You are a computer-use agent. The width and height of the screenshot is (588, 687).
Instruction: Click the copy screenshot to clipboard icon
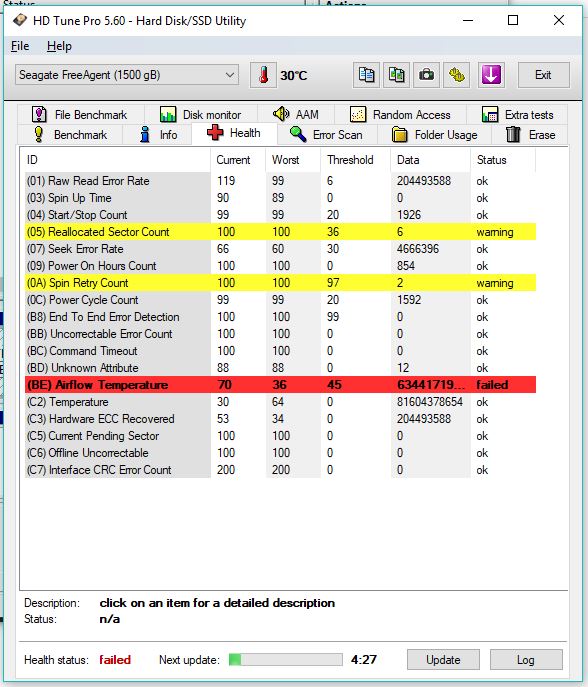click(397, 75)
